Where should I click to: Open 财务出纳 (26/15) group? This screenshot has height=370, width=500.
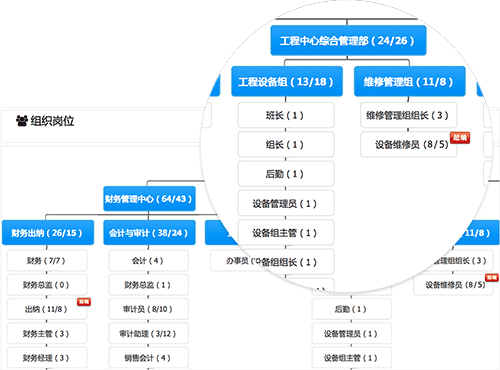pyautogui.click(x=48, y=232)
